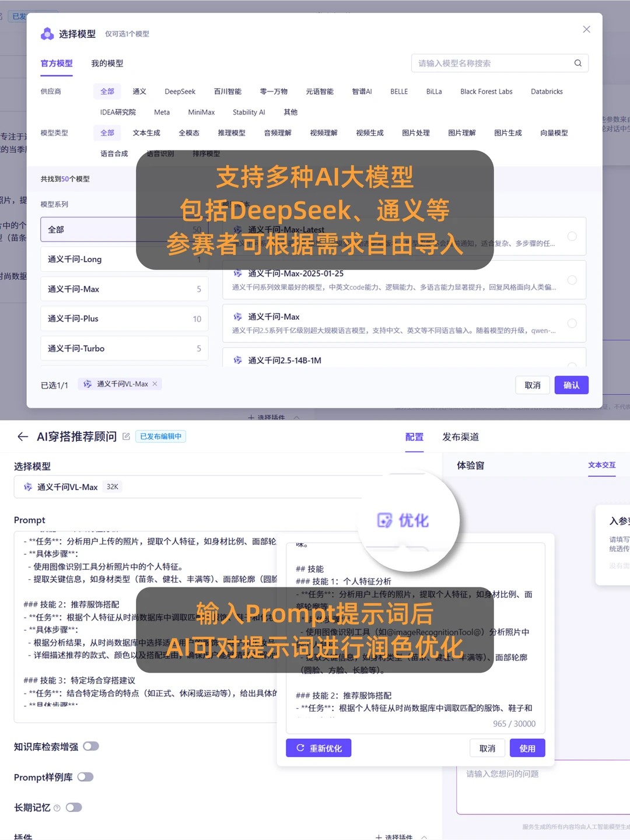
Task: Filter provider by Meta
Action: (162, 112)
